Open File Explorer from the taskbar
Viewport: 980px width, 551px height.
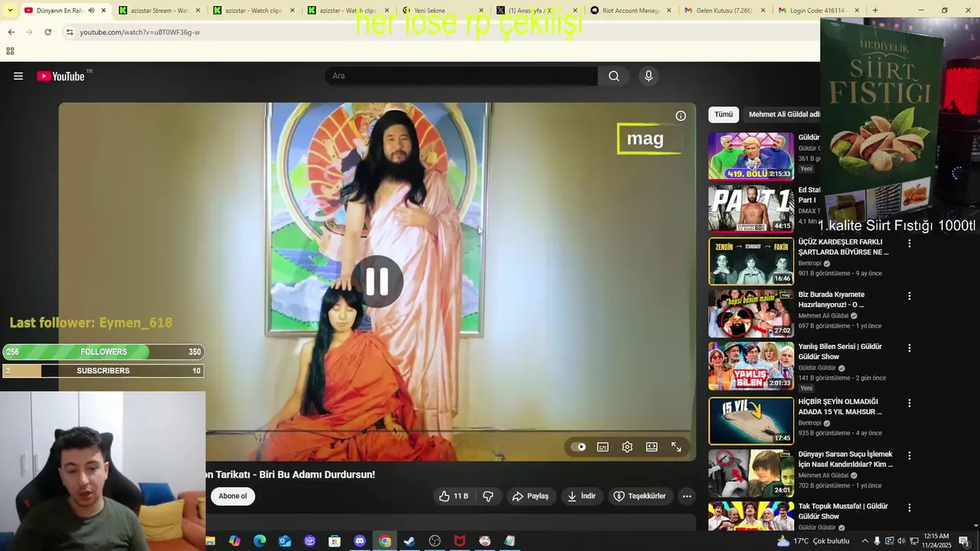(x=210, y=541)
